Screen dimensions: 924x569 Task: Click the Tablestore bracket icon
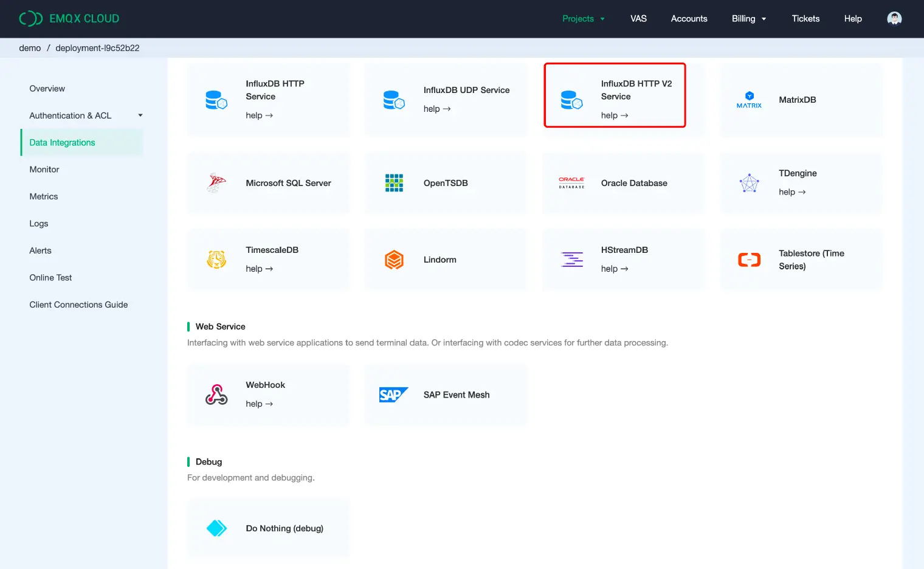[749, 260]
